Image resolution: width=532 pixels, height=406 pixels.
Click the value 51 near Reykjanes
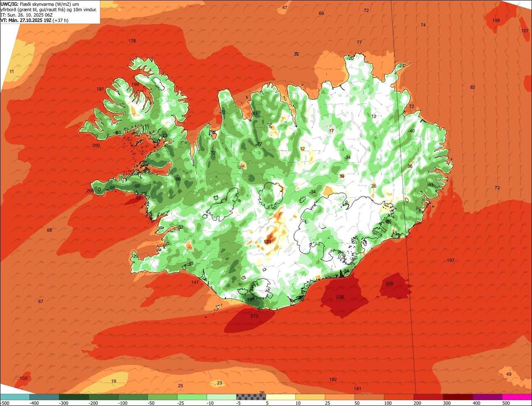[181, 227]
